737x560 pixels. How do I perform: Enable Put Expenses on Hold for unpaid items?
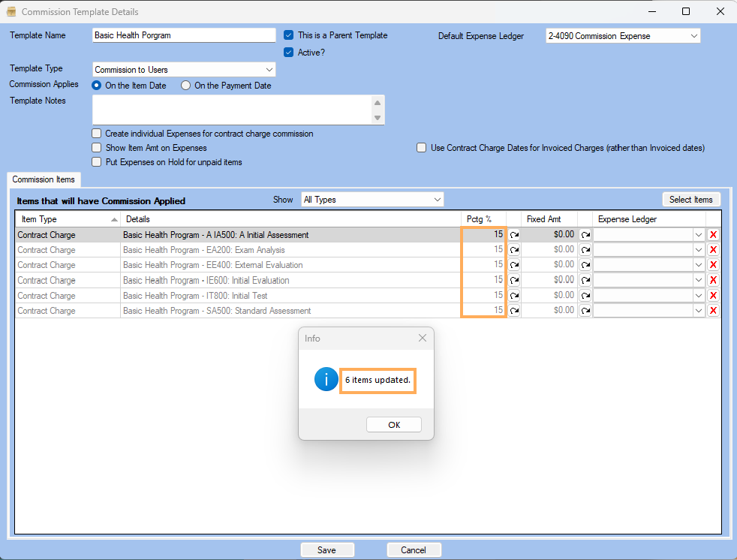(97, 162)
